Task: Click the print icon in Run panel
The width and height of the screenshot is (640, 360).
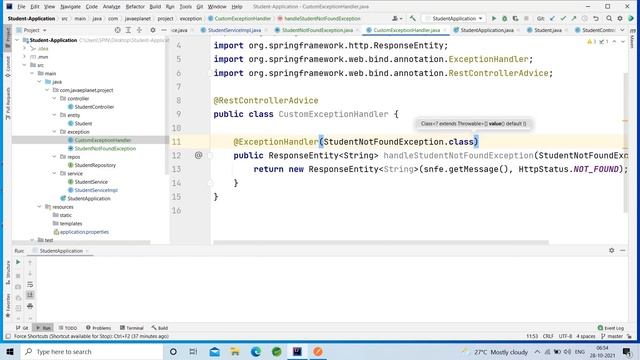Action: (30, 306)
